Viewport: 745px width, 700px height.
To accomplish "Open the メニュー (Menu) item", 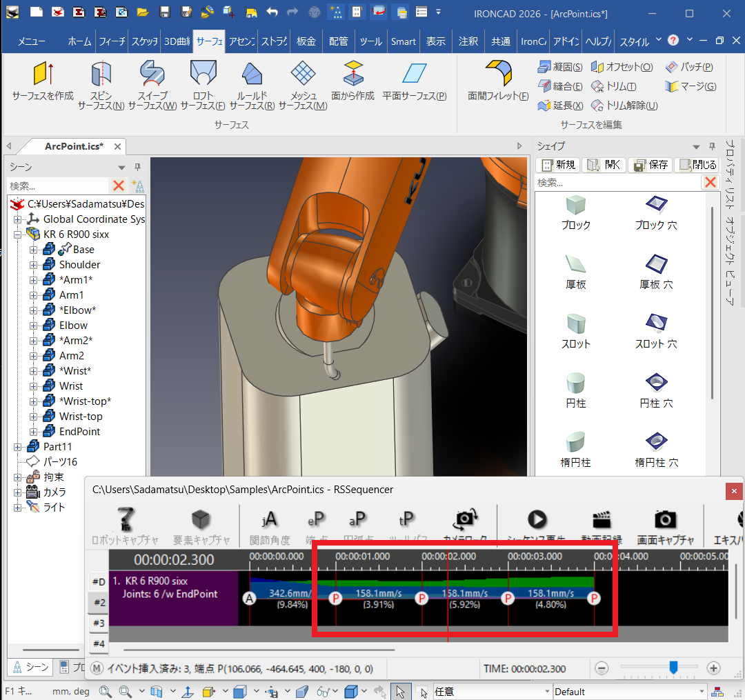I will click(x=31, y=41).
